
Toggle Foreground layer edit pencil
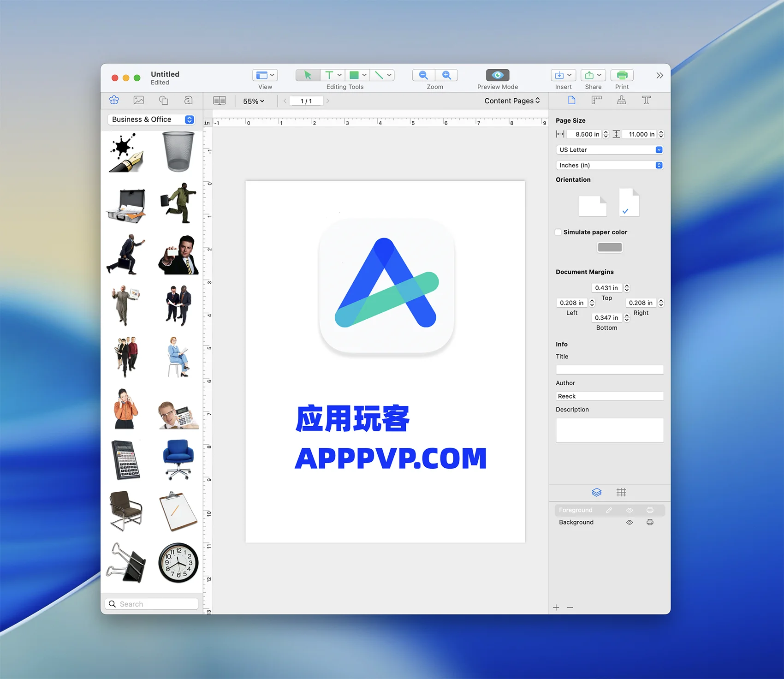tap(609, 510)
